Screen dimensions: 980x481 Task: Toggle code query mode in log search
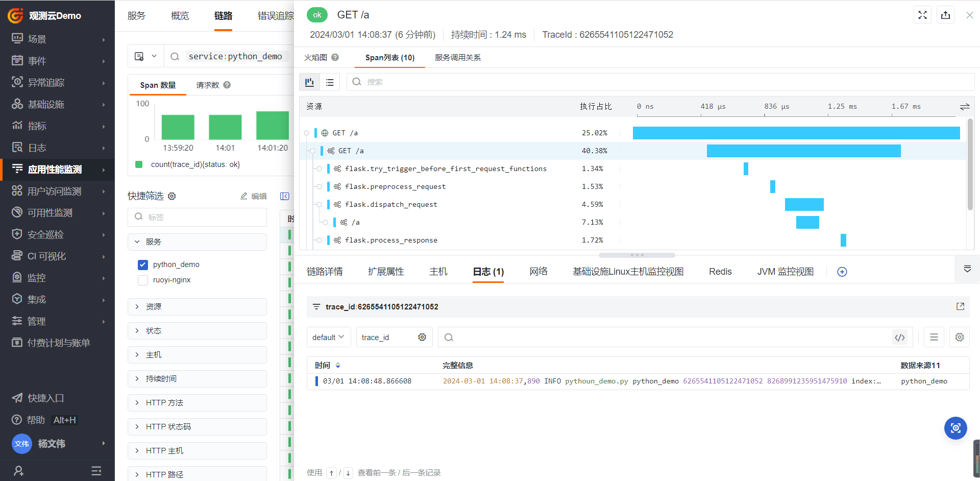[x=900, y=338]
